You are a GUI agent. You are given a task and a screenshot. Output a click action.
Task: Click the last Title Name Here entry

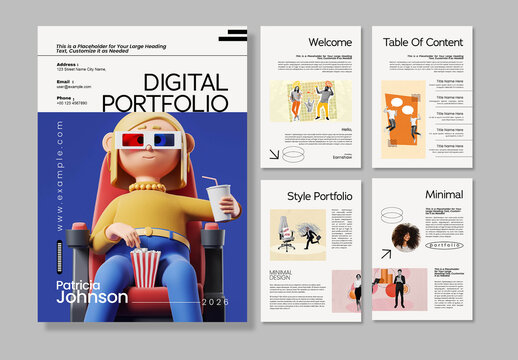[450, 146]
